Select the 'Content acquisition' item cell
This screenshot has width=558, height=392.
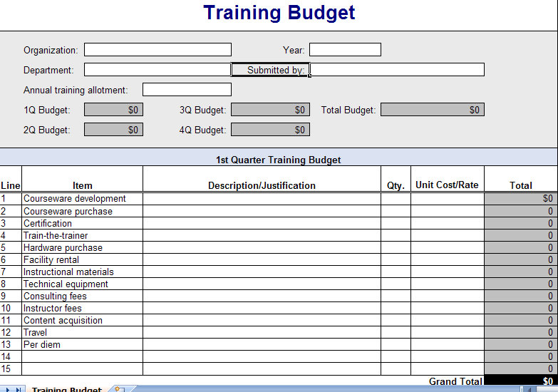(82, 320)
